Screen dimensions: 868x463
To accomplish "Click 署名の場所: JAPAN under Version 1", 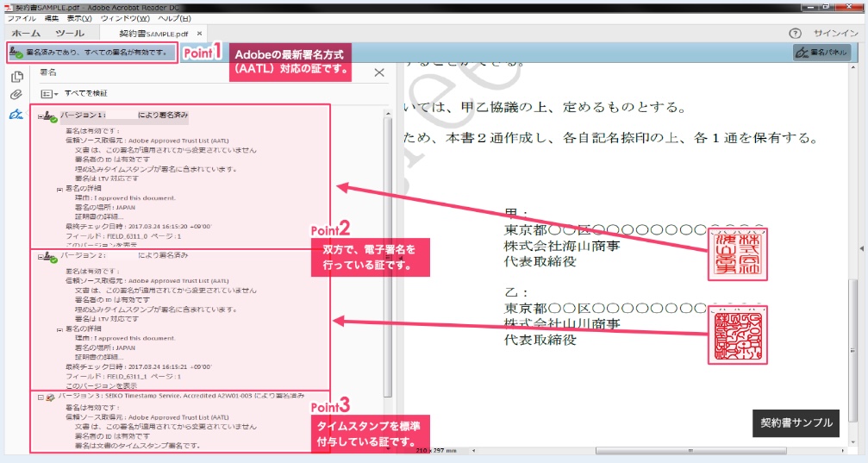I will 104,207.
